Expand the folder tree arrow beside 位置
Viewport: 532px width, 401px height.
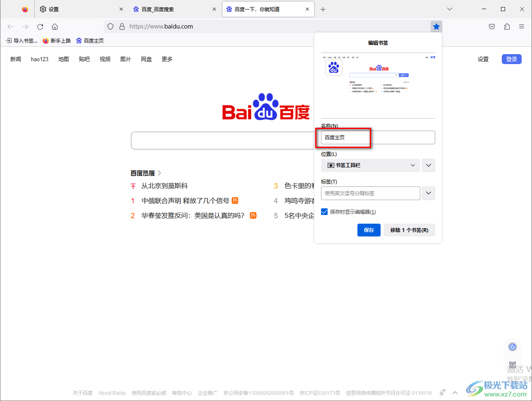click(x=429, y=165)
